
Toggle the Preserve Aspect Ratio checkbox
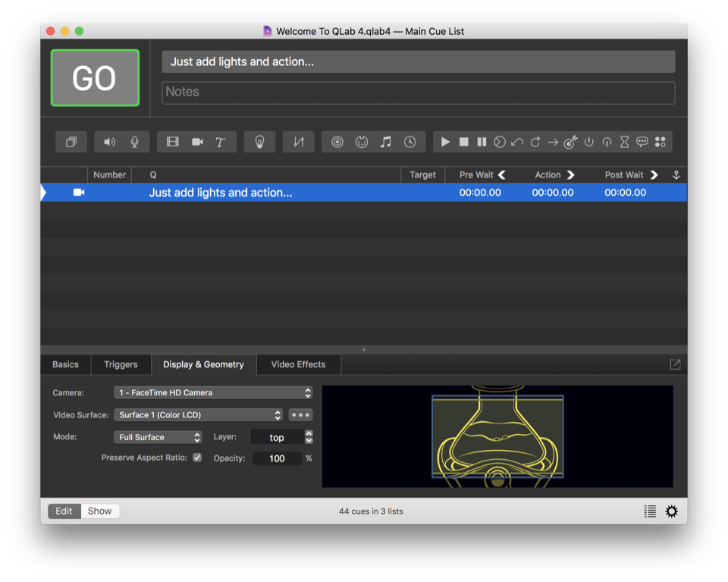click(197, 458)
